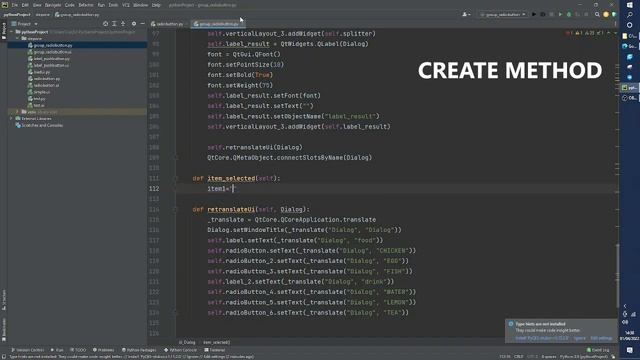
Task: Open the Version Control tool window
Action: tap(27, 350)
